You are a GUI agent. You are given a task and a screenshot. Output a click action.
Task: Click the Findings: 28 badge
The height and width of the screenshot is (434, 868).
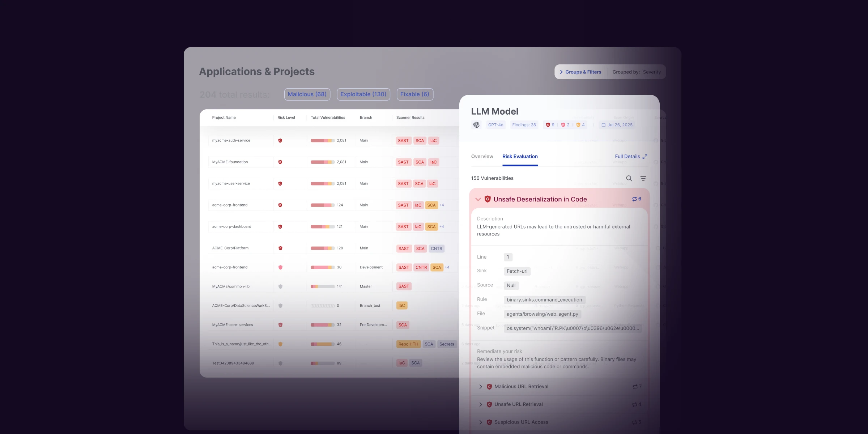[524, 125]
